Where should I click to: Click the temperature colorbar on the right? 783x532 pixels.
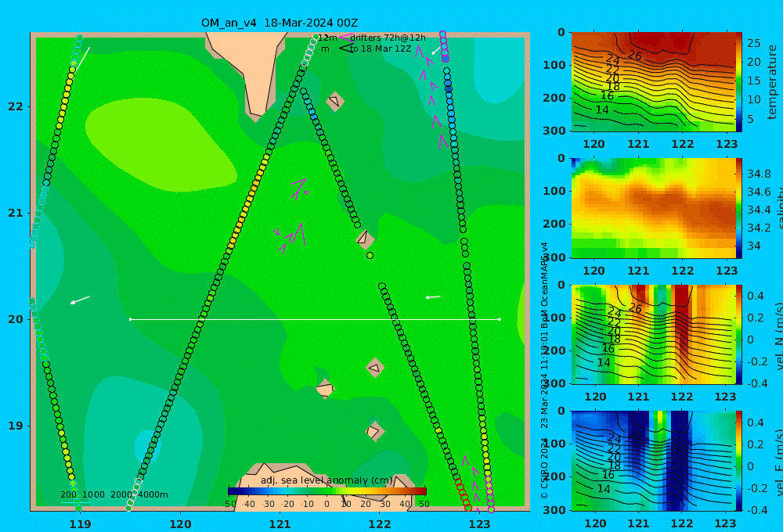pyautogui.click(x=738, y=82)
